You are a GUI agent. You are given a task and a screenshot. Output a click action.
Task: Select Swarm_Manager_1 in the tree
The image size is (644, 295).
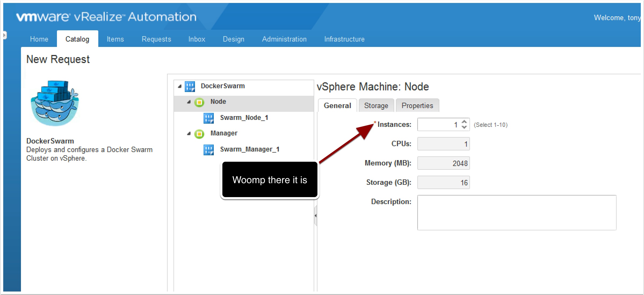(250, 149)
